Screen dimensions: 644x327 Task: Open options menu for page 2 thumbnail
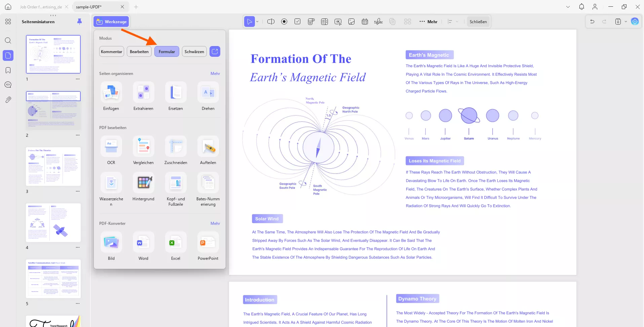click(78, 135)
